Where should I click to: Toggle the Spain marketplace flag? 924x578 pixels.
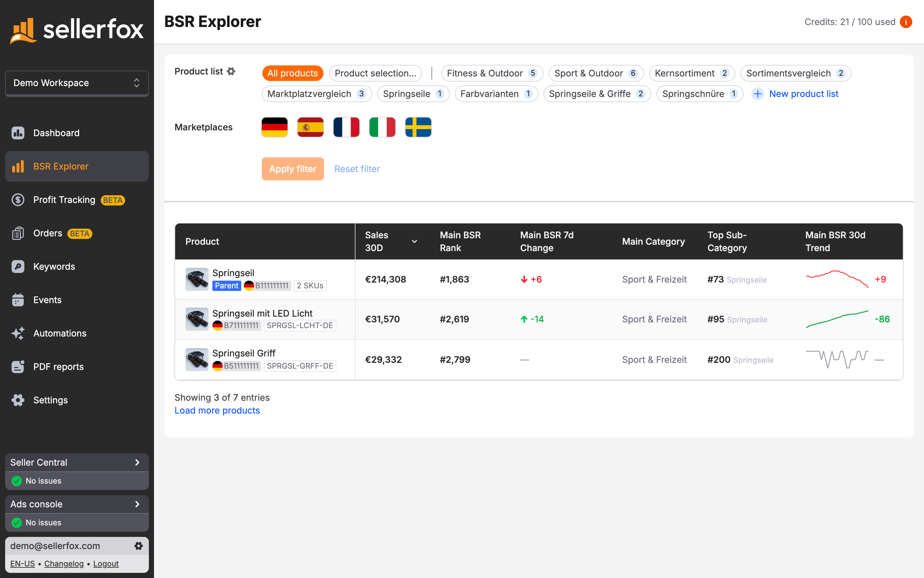(x=311, y=127)
